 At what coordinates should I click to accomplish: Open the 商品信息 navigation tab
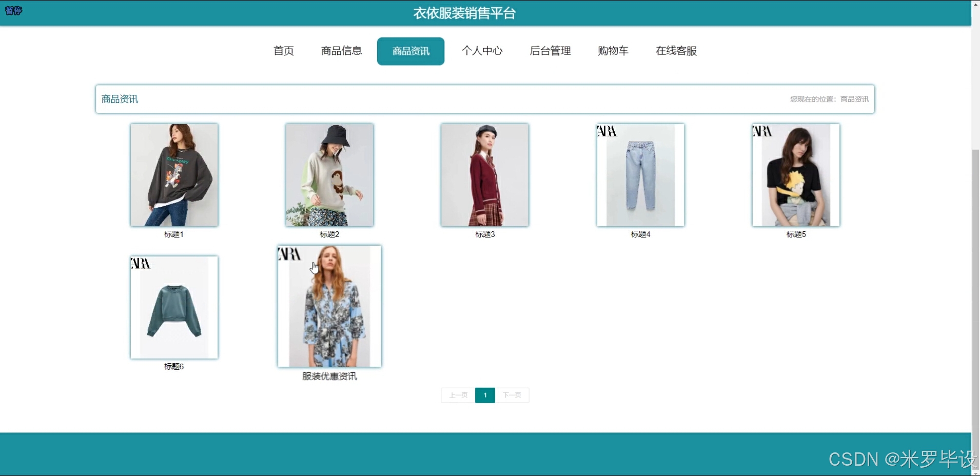click(x=341, y=51)
